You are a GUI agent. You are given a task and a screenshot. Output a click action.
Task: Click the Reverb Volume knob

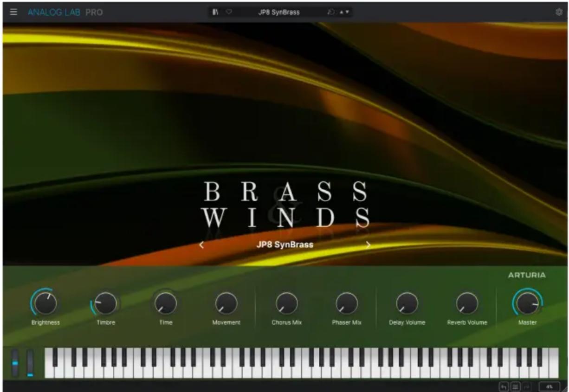pyautogui.click(x=467, y=303)
